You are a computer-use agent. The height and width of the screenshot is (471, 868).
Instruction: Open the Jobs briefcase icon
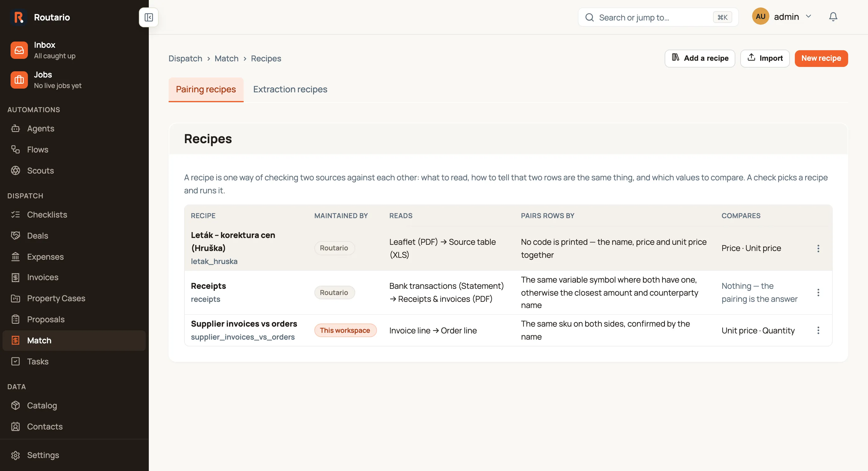point(19,80)
